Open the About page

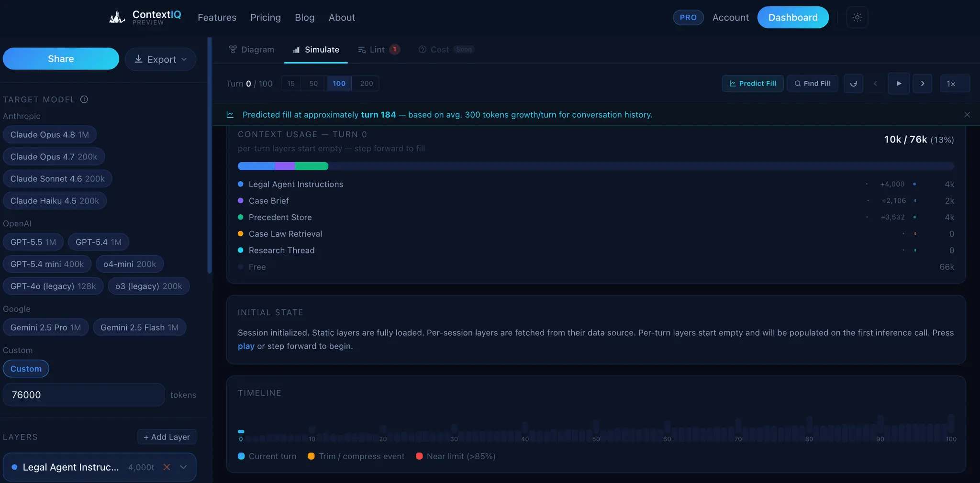342,18
